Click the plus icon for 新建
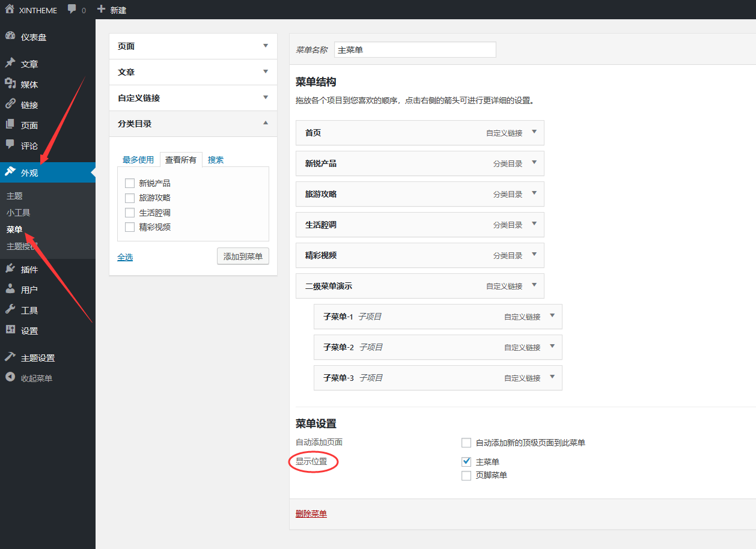756x549 pixels. pyautogui.click(x=101, y=10)
